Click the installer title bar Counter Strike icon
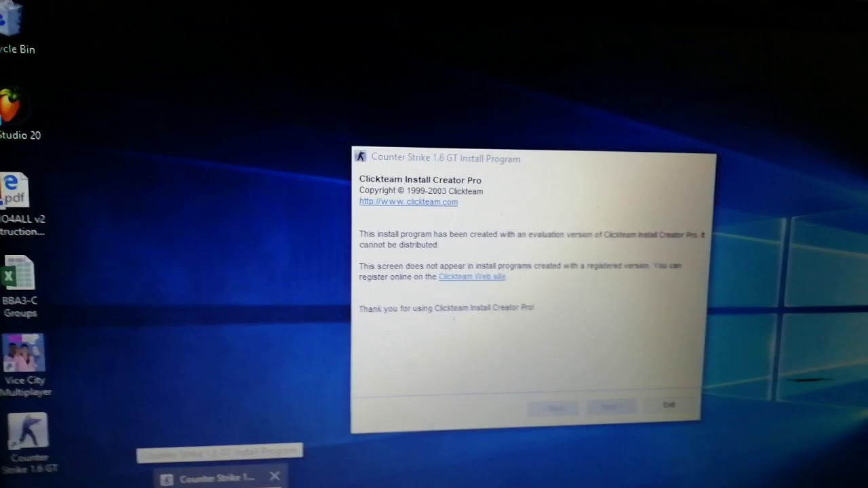Screen dimensions: 868x488 [361, 157]
